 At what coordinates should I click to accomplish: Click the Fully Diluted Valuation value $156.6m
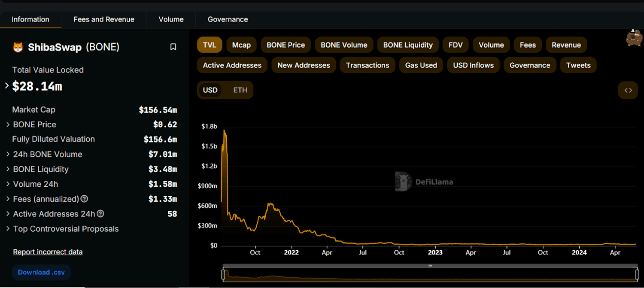point(160,139)
